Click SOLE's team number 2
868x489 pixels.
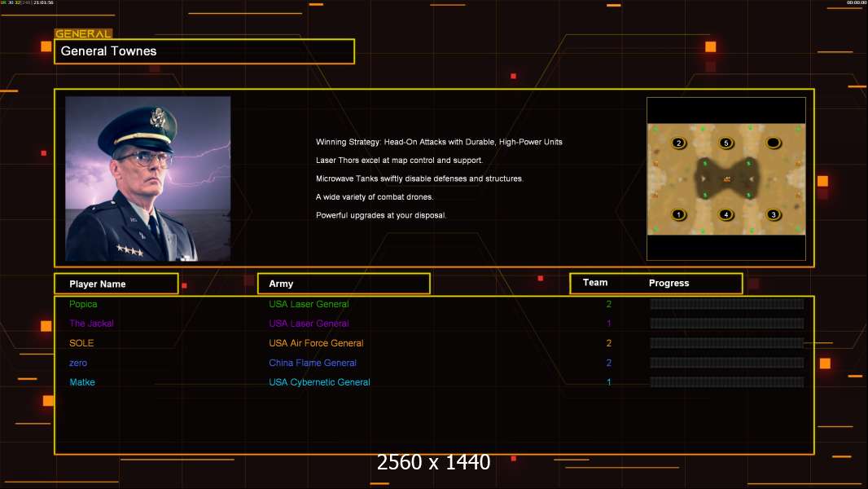[609, 343]
